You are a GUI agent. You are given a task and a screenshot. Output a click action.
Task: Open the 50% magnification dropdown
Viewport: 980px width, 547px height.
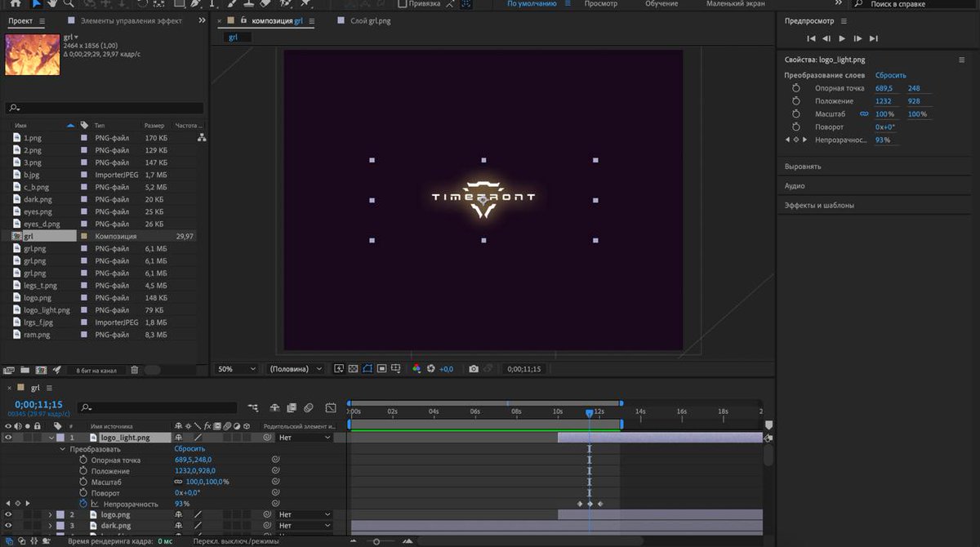(x=237, y=369)
